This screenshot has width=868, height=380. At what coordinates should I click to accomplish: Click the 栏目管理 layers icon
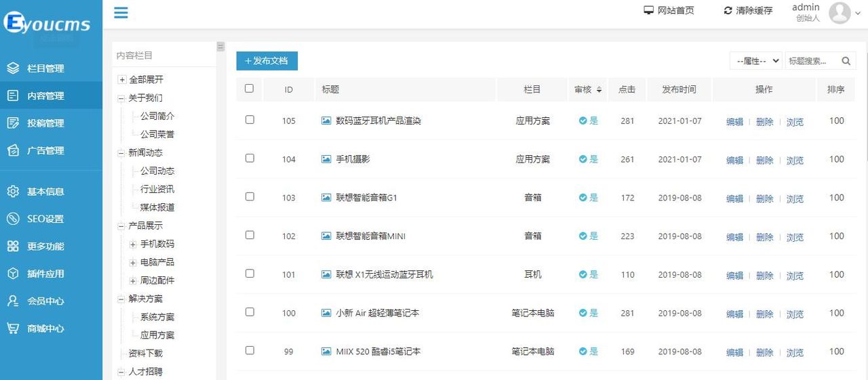point(13,68)
